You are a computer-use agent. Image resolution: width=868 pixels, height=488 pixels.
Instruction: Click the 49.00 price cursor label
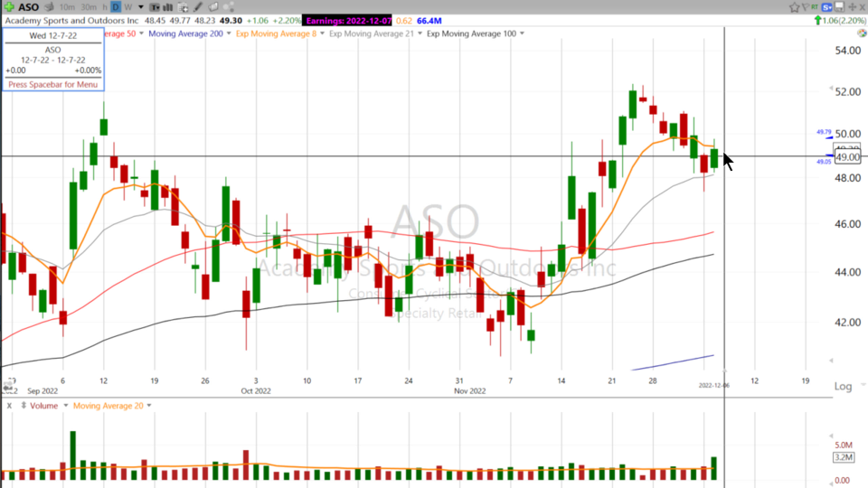coord(847,157)
